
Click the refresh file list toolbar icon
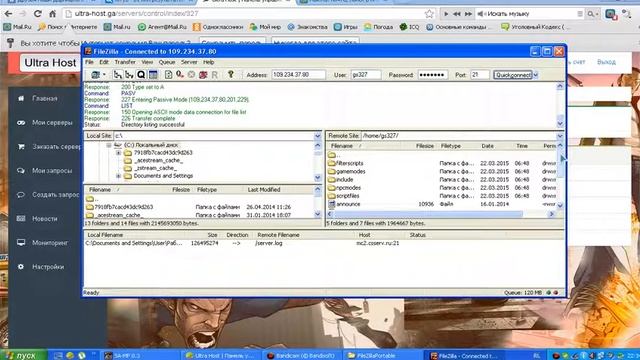168,75
